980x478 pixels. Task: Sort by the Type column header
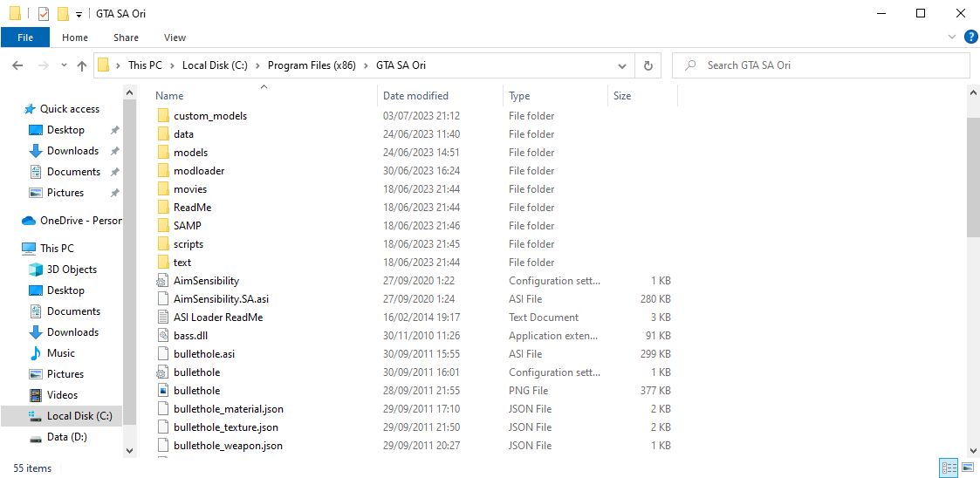pos(555,96)
